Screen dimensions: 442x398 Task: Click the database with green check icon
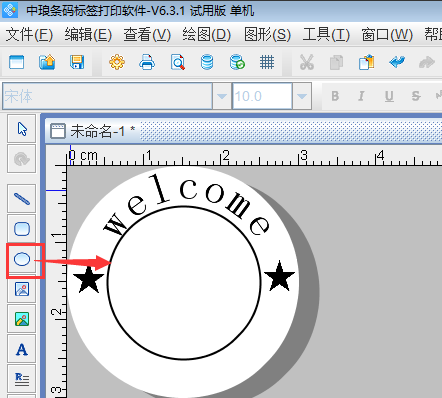click(237, 62)
